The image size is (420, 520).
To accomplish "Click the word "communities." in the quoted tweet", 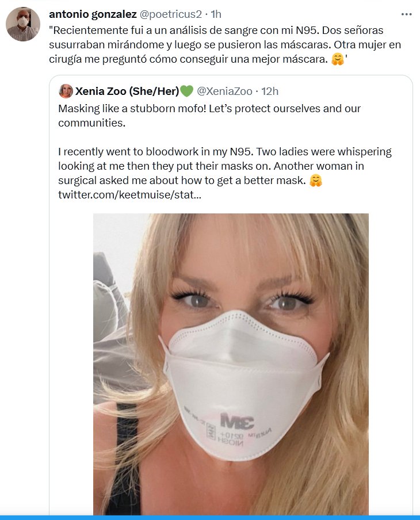I will coord(91,123).
